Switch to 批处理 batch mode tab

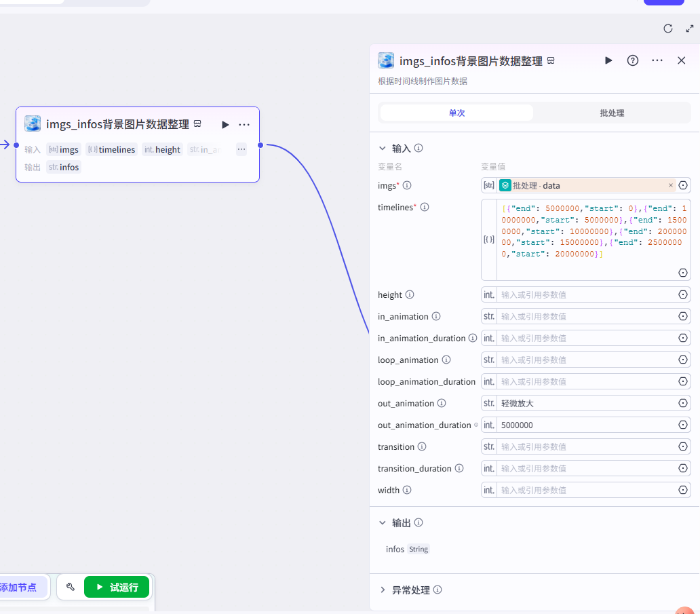coord(612,113)
